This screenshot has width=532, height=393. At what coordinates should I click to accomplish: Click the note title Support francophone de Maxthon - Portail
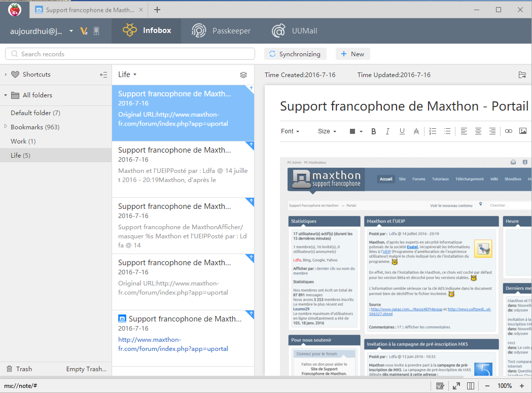pyautogui.click(x=404, y=106)
